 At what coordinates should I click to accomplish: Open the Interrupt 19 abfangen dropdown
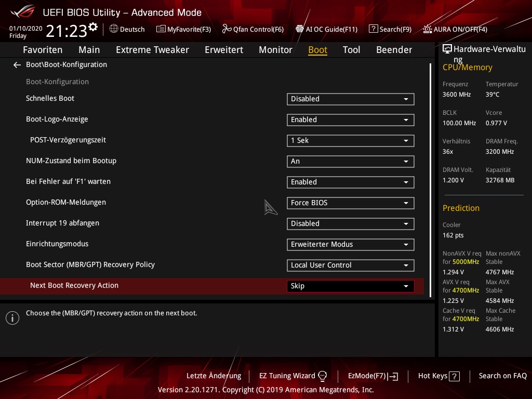click(351, 223)
